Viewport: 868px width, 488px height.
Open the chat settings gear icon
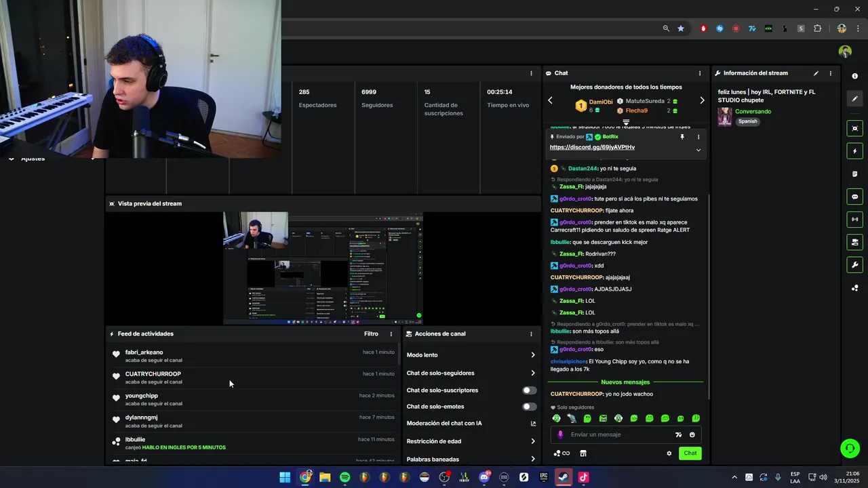(x=669, y=453)
